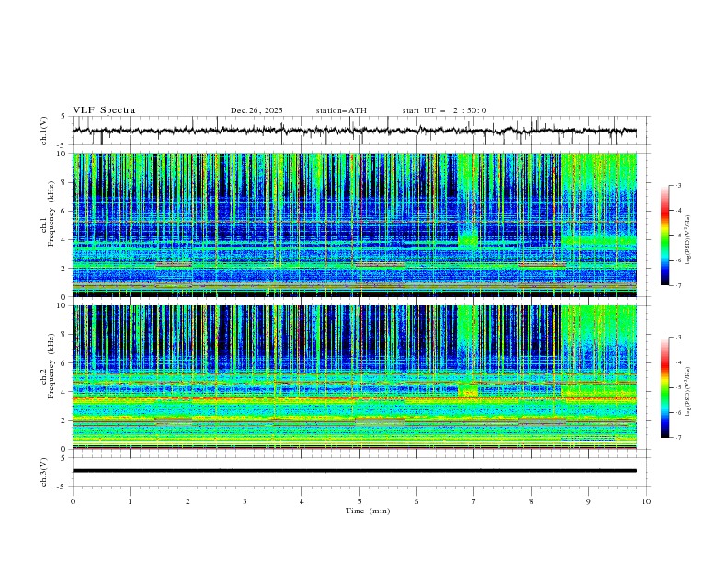Select the date label "Dec.26, 2025"
728x563 pixels.
coord(256,110)
